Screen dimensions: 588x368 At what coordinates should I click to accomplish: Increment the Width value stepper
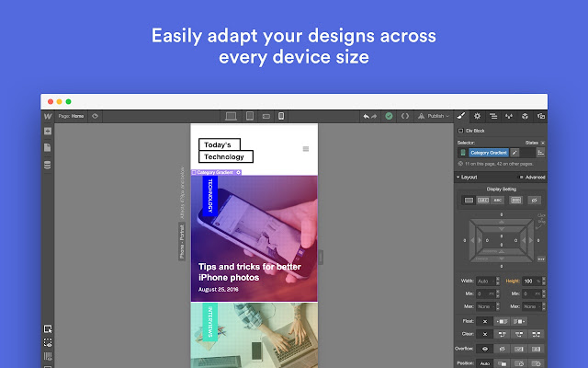(x=498, y=279)
